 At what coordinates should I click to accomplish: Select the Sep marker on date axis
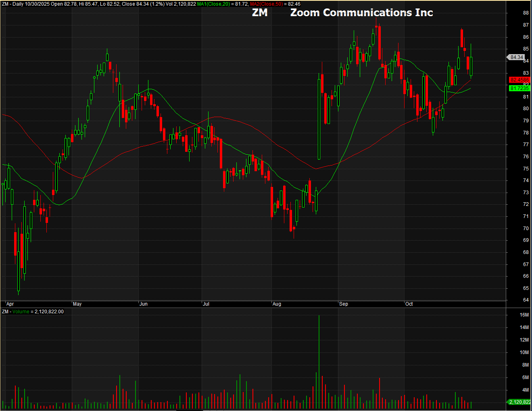(344, 304)
